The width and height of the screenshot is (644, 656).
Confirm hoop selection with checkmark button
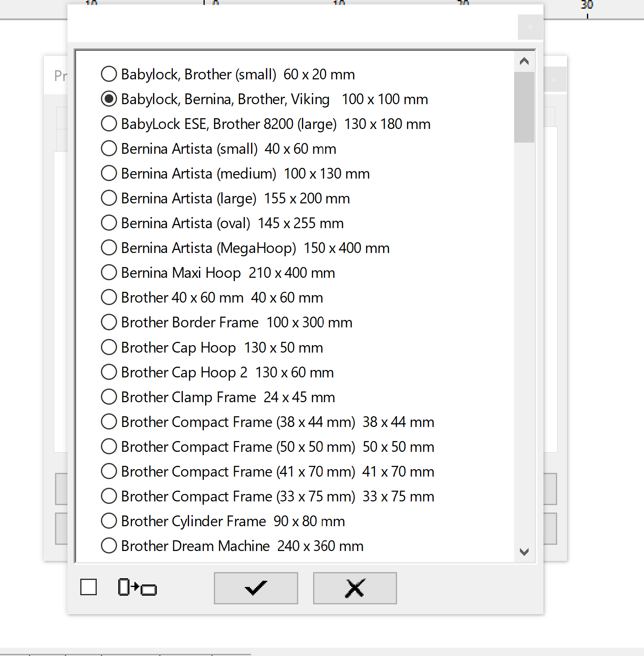(x=256, y=588)
